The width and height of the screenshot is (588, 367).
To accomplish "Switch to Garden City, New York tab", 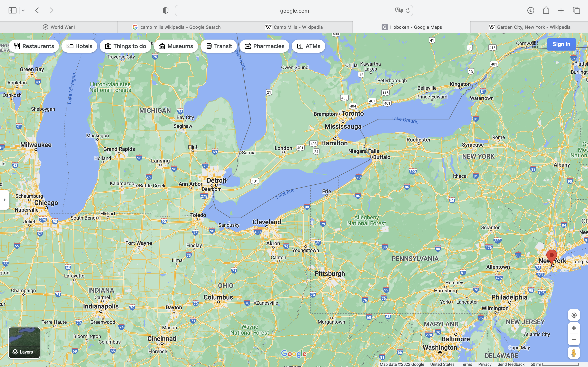I will click(529, 27).
